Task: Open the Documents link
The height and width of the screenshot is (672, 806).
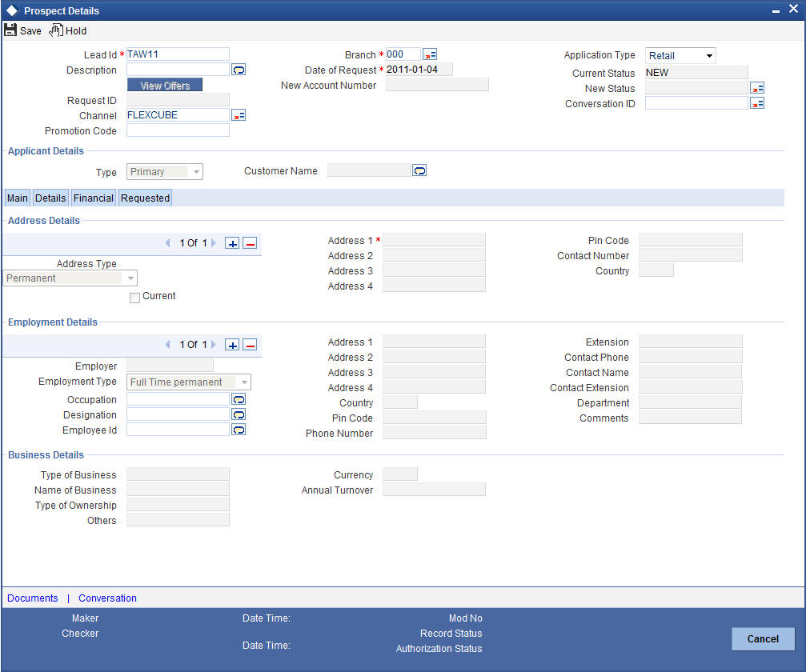Action: click(x=32, y=598)
